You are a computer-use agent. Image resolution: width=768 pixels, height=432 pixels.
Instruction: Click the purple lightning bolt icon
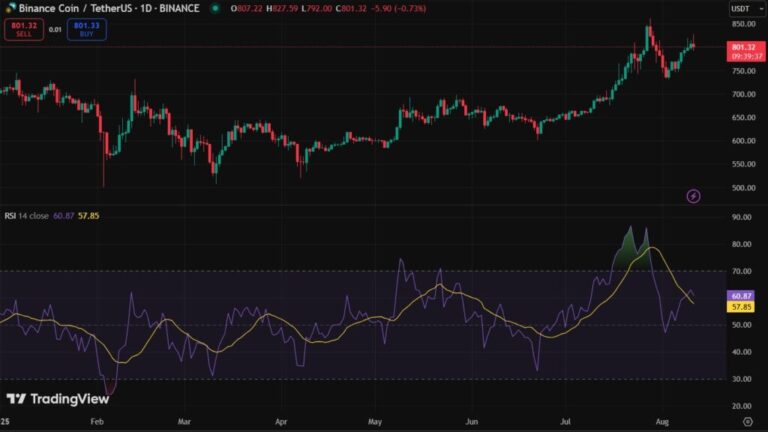[x=693, y=196]
